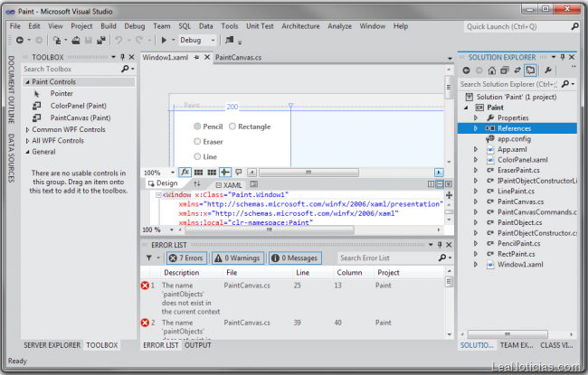Click the Save icon in the toolbar
The image size is (588, 375).
(x=89, y=40)
